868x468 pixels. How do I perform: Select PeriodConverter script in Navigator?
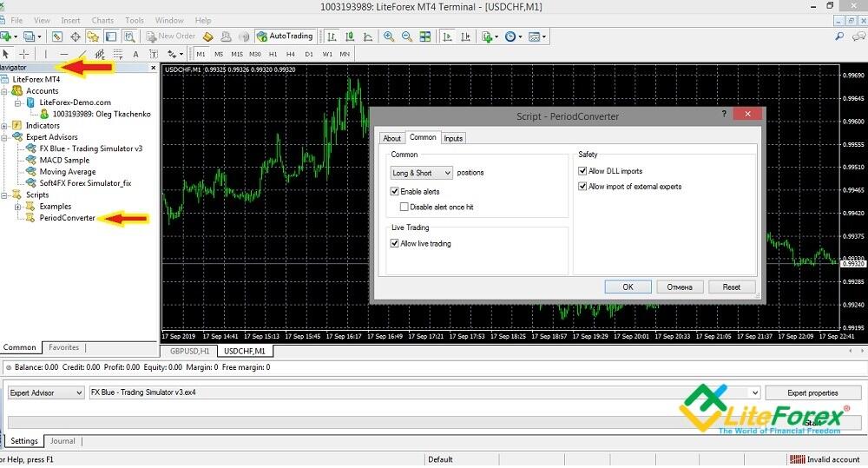coord(67,218)
